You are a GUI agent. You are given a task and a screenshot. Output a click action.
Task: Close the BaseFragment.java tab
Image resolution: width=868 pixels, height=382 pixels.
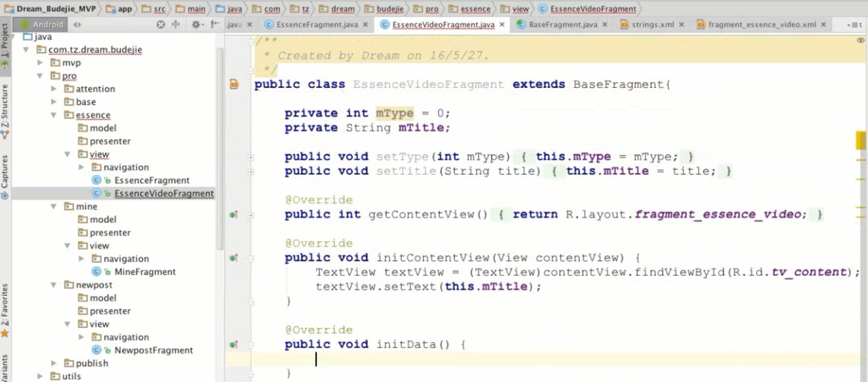(x=605, y=24)
